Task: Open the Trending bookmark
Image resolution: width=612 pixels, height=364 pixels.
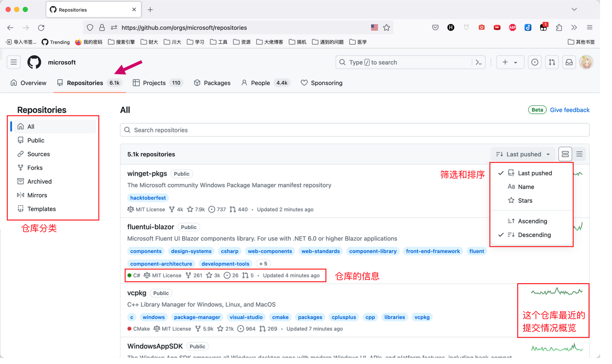Action: 56,42
